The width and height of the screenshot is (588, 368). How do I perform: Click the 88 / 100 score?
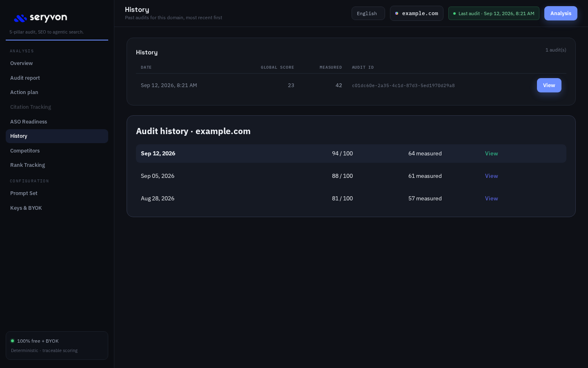tap(343, 176)
